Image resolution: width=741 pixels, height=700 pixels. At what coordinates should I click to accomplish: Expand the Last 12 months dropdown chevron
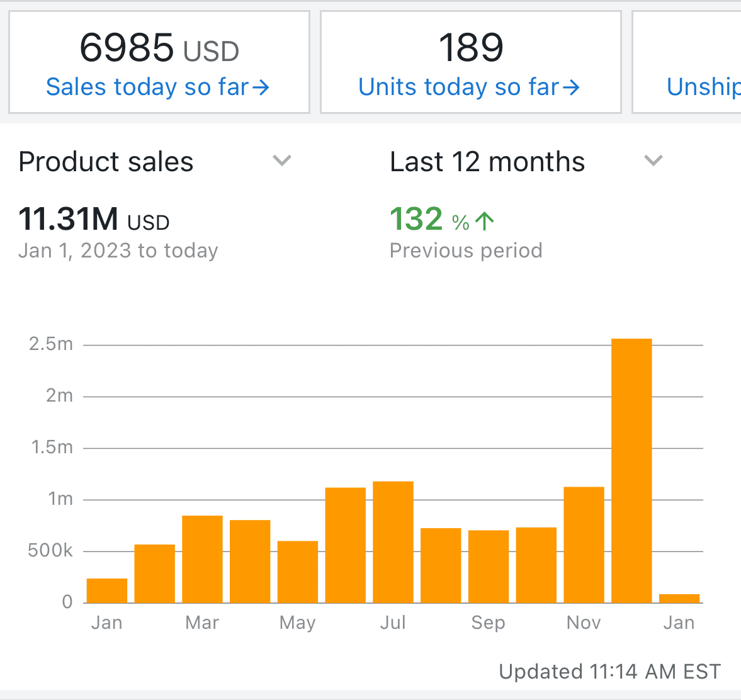click(x=653, y=161)
